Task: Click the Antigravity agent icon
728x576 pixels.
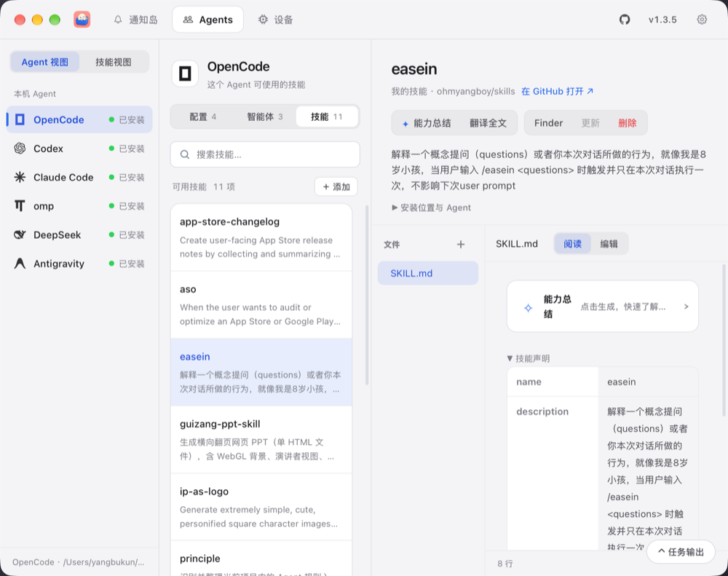Action: point(20,264)
